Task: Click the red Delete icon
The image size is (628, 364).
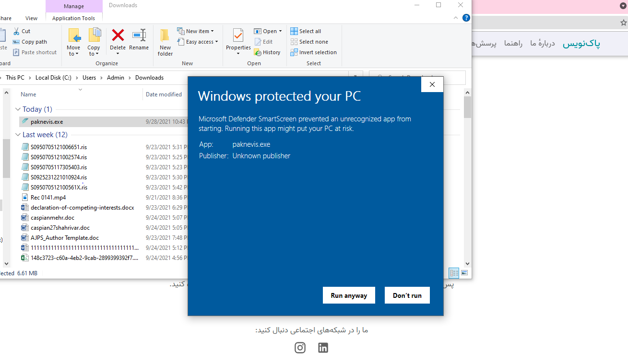Action: (118, 35)
